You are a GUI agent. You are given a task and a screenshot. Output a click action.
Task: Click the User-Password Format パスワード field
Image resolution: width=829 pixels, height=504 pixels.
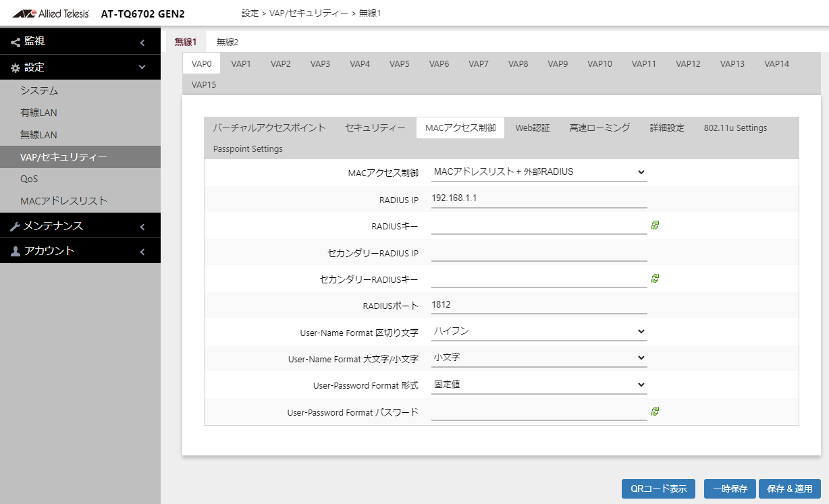click(x=539, y=411)
